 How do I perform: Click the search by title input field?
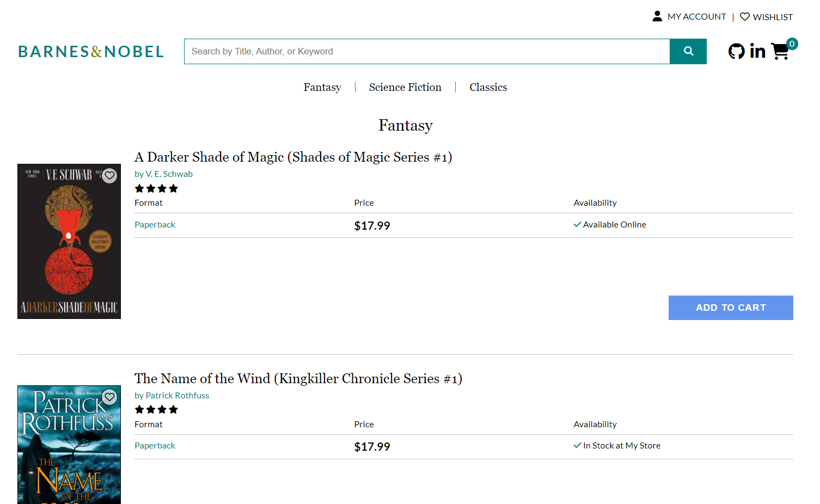(x=426, y=51)
